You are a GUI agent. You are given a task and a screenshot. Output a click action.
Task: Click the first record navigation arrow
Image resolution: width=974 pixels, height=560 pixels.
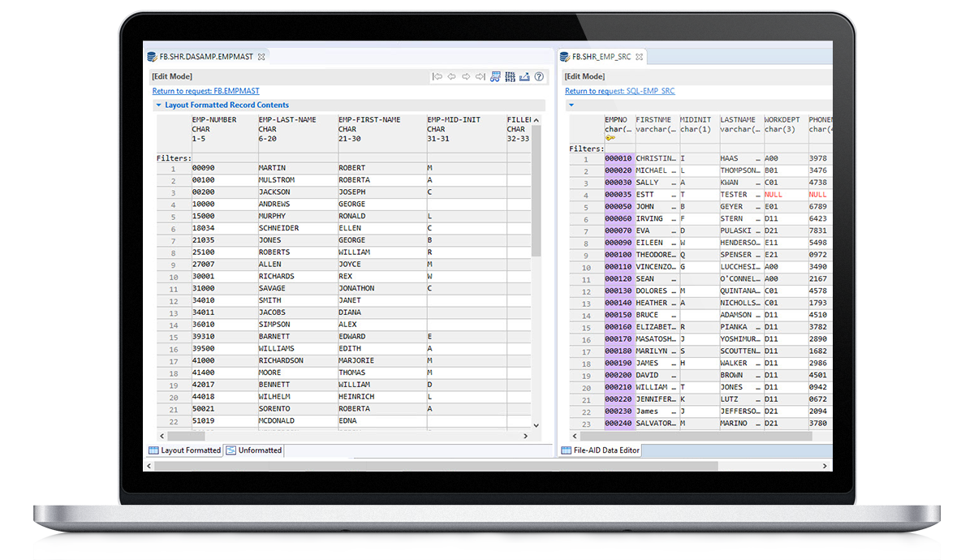pos(437,76)
